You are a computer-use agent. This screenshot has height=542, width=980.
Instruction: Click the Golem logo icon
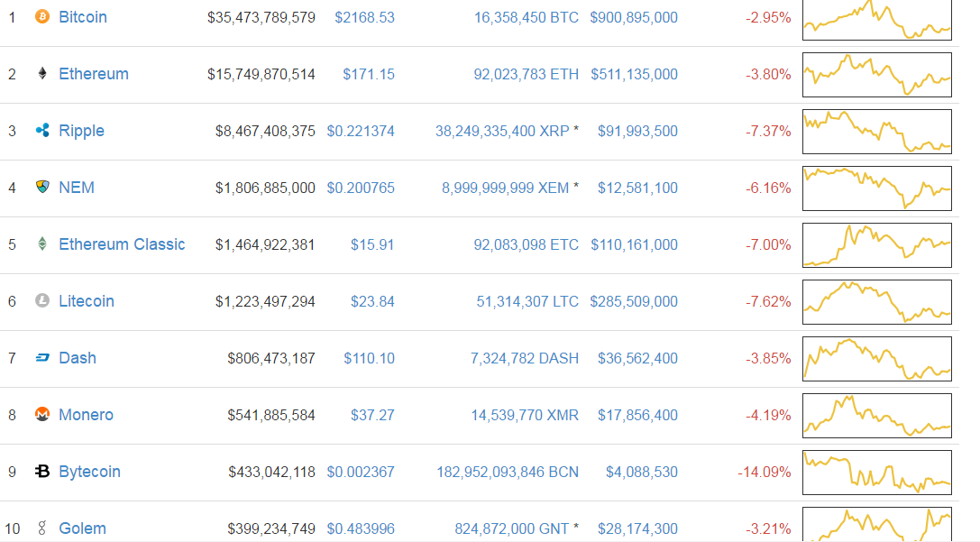click(x=41, y=528)
